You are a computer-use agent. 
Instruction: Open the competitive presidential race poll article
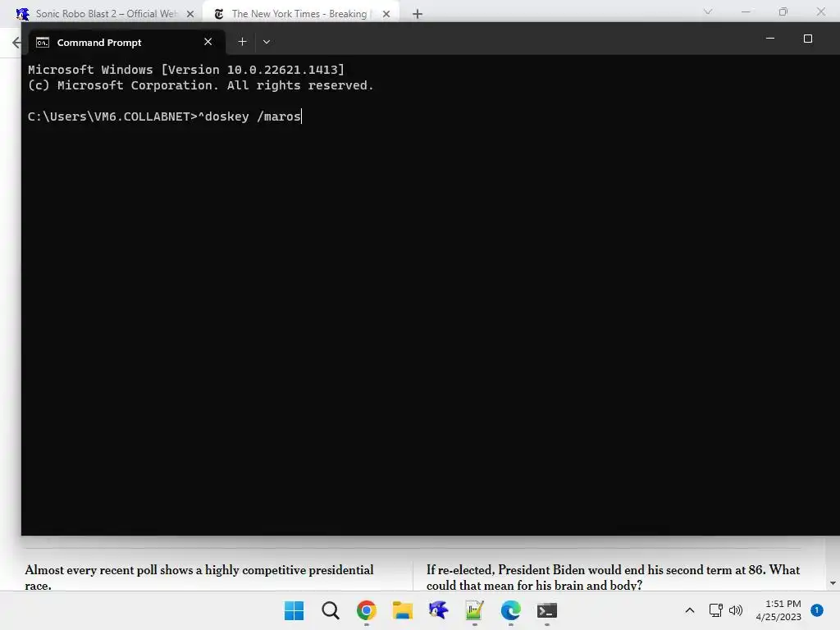coord(199,577)
